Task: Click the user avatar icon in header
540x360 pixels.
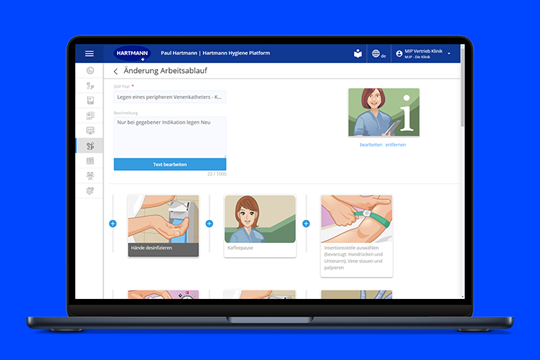Action: (x=399, y=54)
